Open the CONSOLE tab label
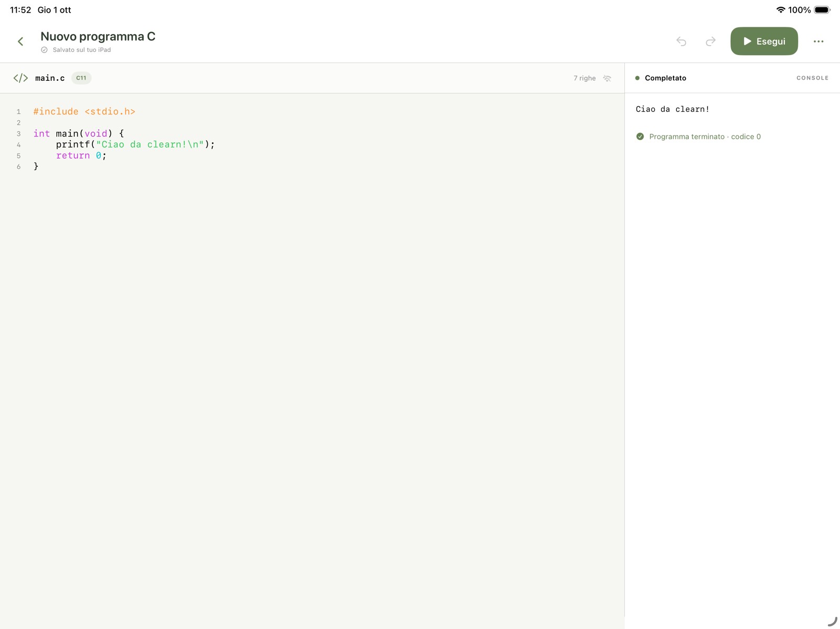Viewport: 840px width, 629px height. (x=812, y=78)
